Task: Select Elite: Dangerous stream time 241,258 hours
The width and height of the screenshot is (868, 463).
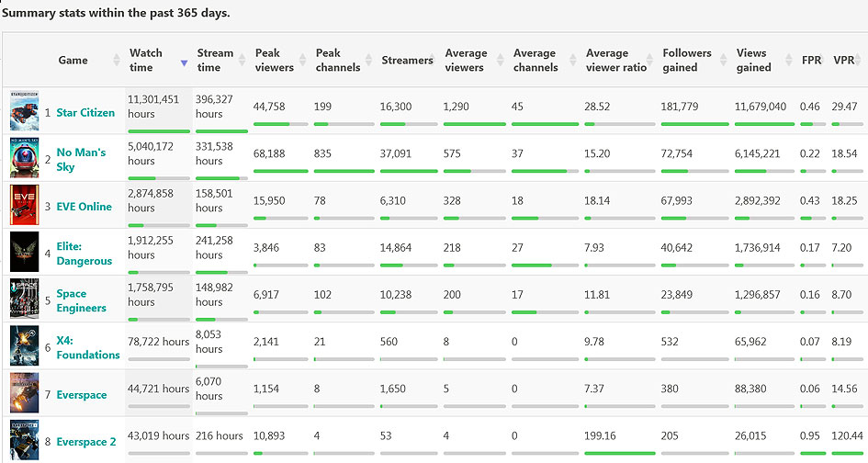Action: (x=214, y=247)
